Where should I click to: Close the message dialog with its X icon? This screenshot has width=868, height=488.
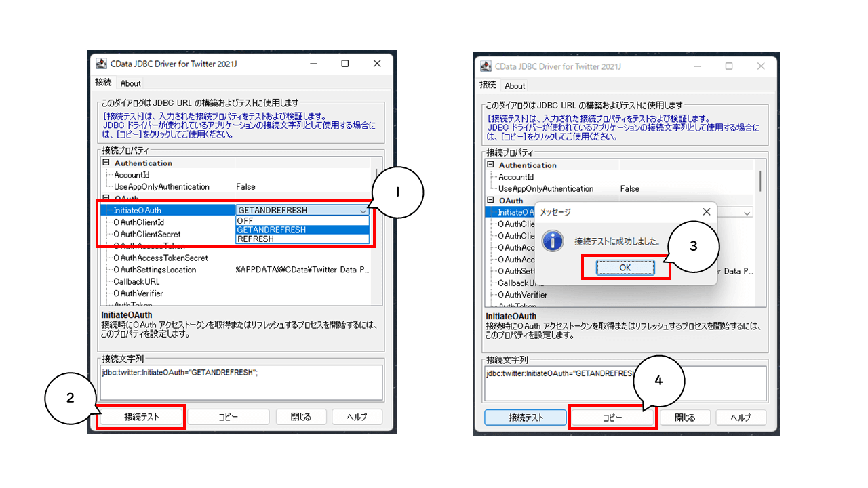coord(706,212)
